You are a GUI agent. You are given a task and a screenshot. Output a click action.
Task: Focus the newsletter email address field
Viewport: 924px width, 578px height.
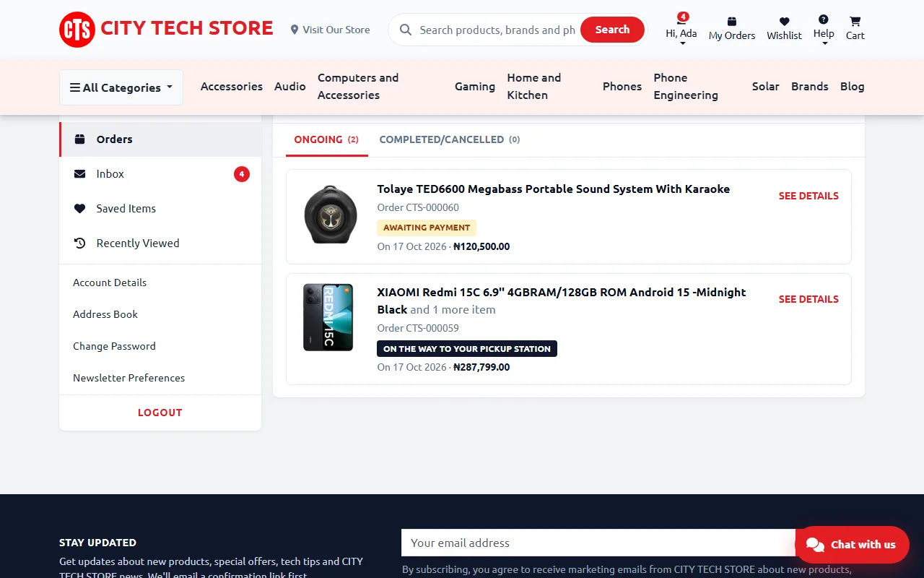click(598, 543)
